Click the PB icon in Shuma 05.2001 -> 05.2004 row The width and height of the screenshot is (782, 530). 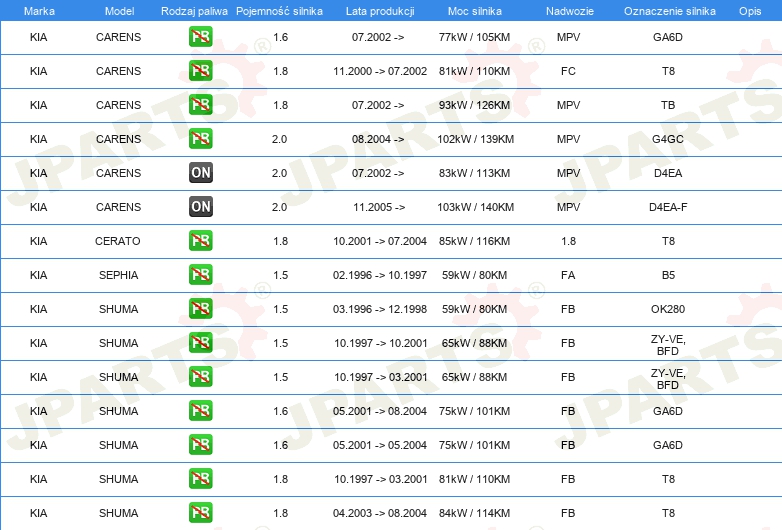200,445
